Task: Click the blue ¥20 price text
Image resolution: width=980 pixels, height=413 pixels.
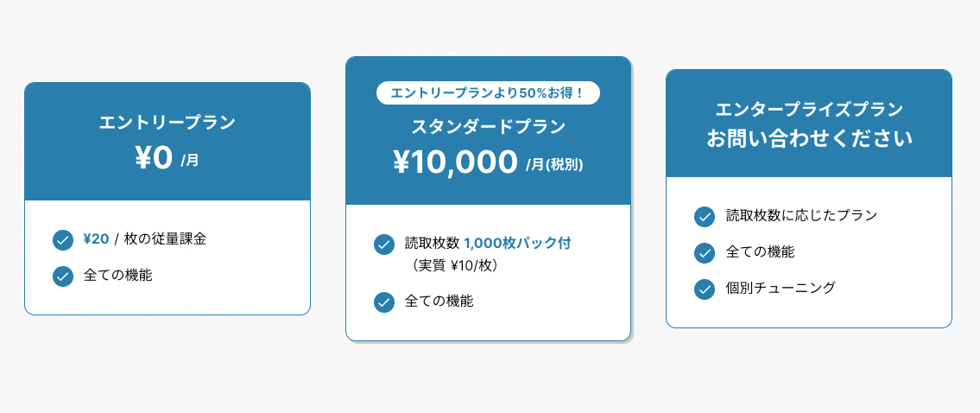Action: point(96,239)
